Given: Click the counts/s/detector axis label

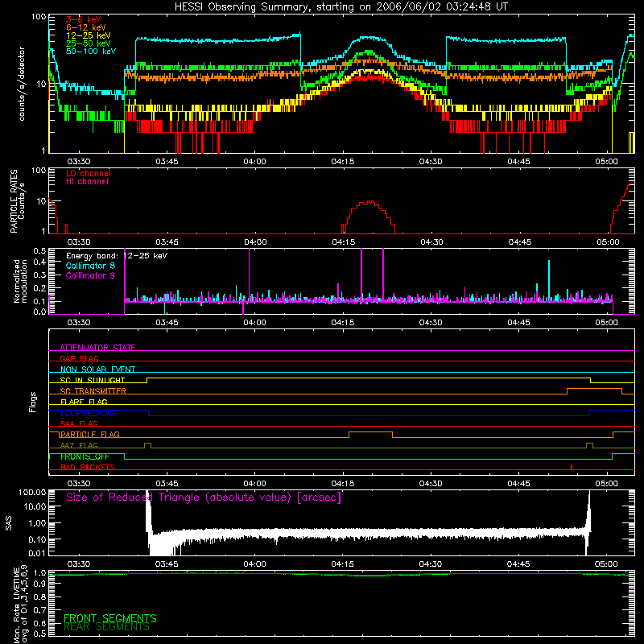Looking at the screenshot, I should click(x=22, y=84).
